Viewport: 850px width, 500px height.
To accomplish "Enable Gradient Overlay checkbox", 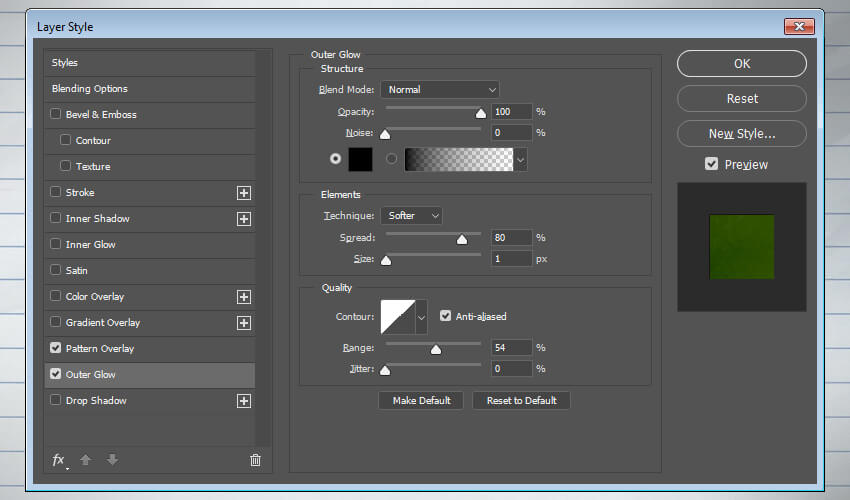I will pos(55,322).
